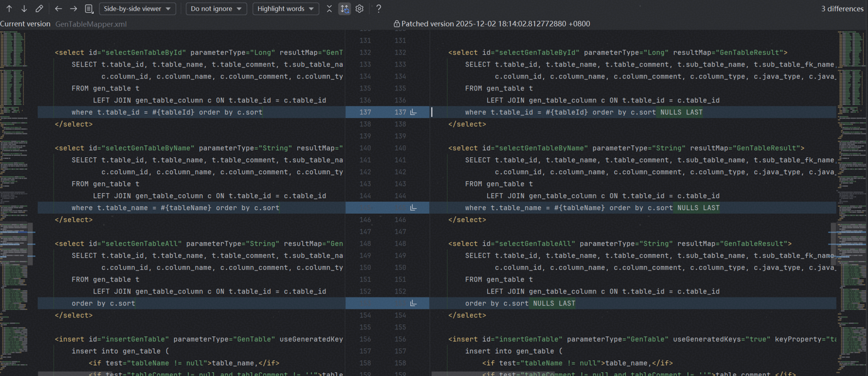
Task: Revert change at line 137 gutter icon
Action: click(x=414, y=112)
